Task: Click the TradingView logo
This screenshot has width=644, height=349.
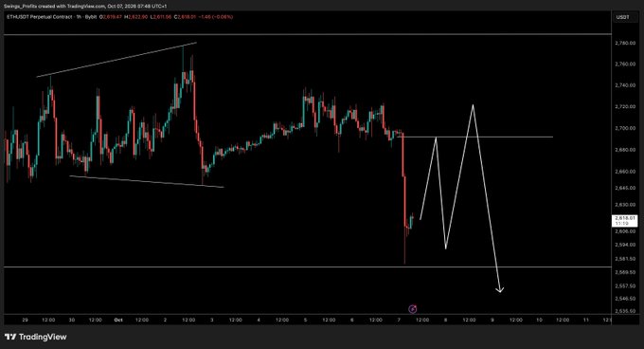Action: [36, 337]
